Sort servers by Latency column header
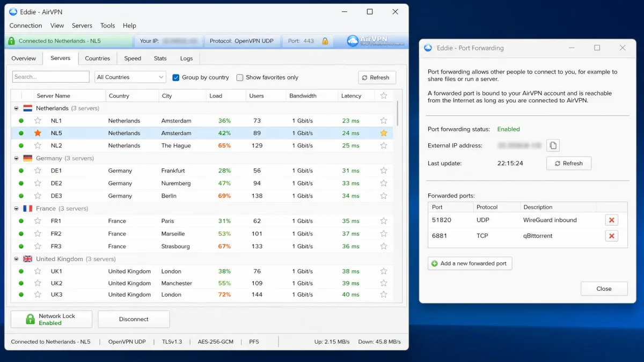 click(357, 96)
